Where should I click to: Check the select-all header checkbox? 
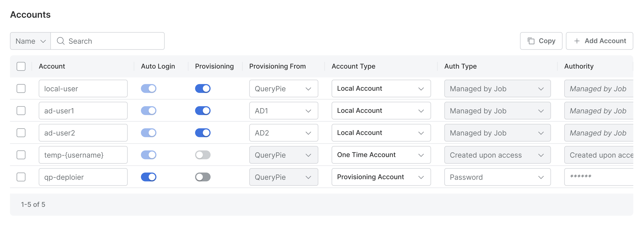[21, 66]
